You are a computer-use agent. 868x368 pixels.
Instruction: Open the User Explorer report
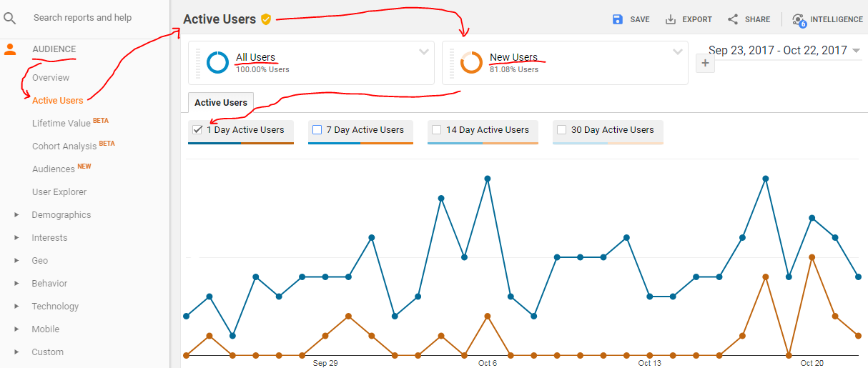(59, 192)
